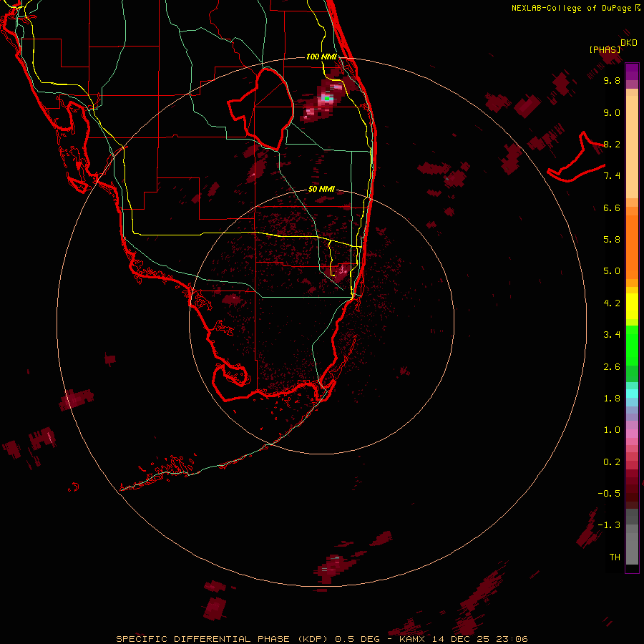644x644 pixels.
Task: Click the 5.8 scale value
Action: coord(612,240)
